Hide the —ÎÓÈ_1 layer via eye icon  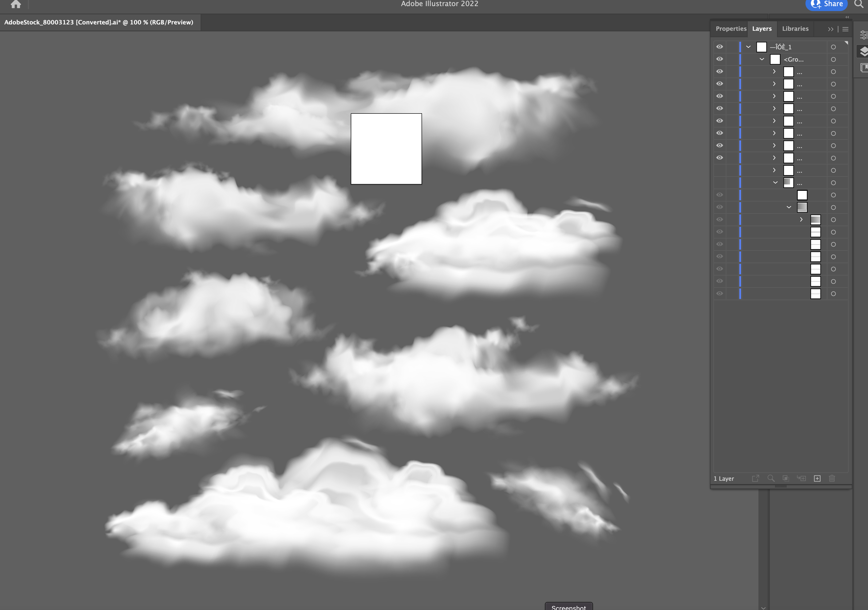[x=719, y=47]
